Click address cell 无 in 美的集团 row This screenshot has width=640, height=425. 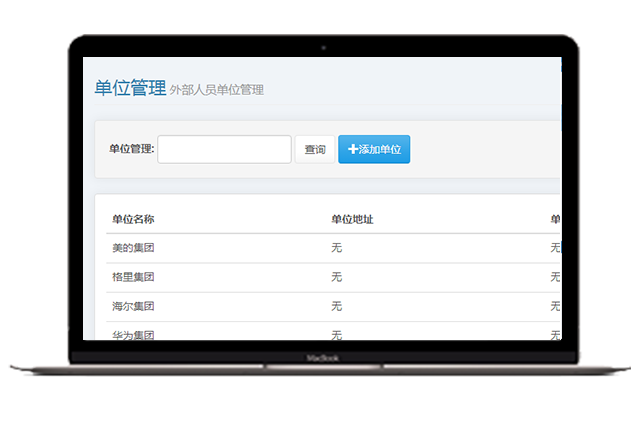336,248
